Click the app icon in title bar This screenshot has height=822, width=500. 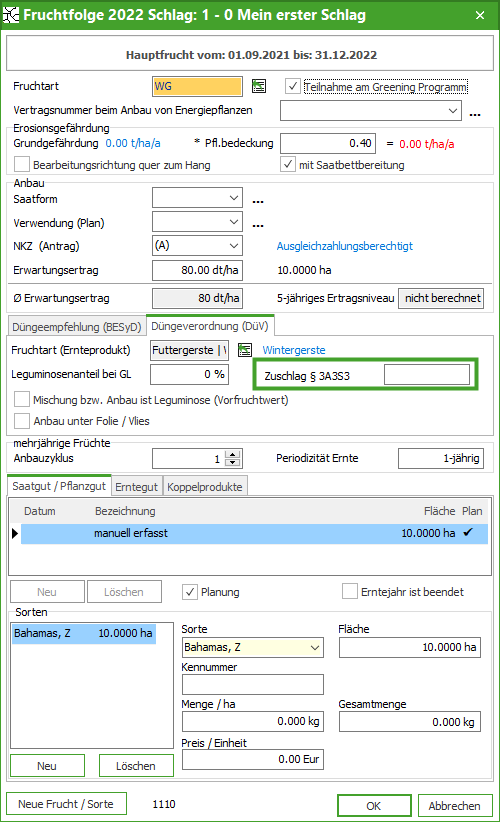[x=10, y=15]
